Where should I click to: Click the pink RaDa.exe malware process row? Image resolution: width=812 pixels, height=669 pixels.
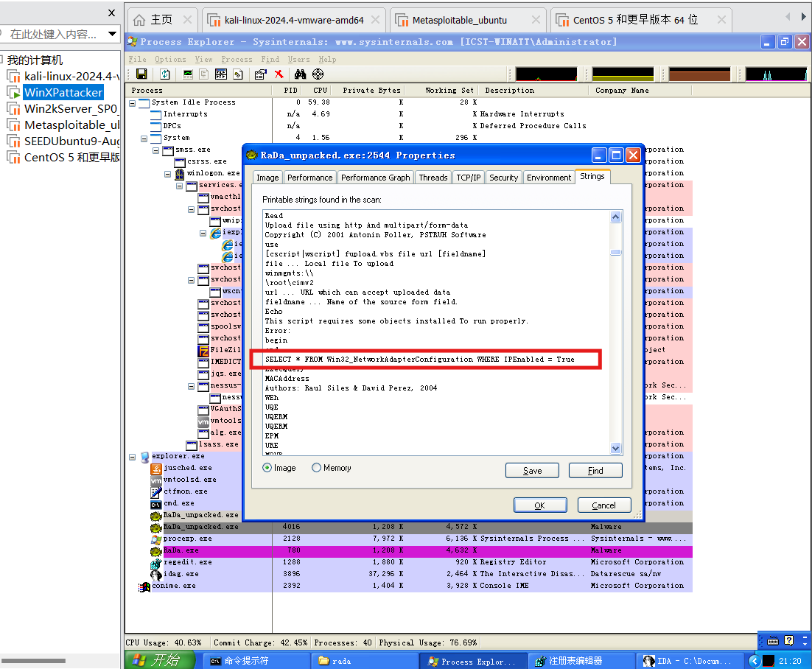[x=421, y=550]
